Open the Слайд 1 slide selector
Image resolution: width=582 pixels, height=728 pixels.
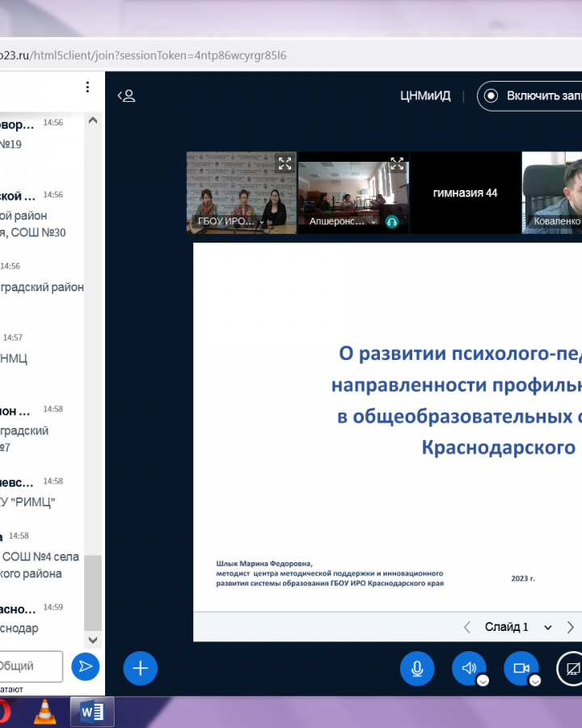pyautogui.click(x=517, y=627)
